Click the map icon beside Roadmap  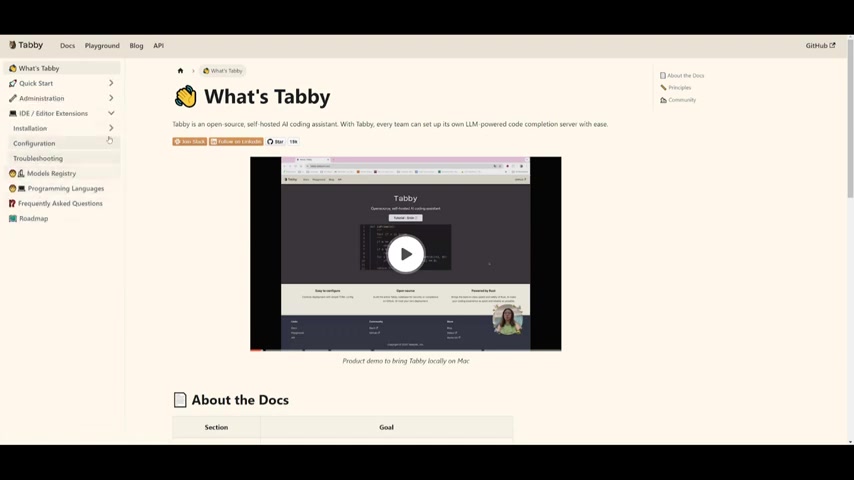pos(13,218)
